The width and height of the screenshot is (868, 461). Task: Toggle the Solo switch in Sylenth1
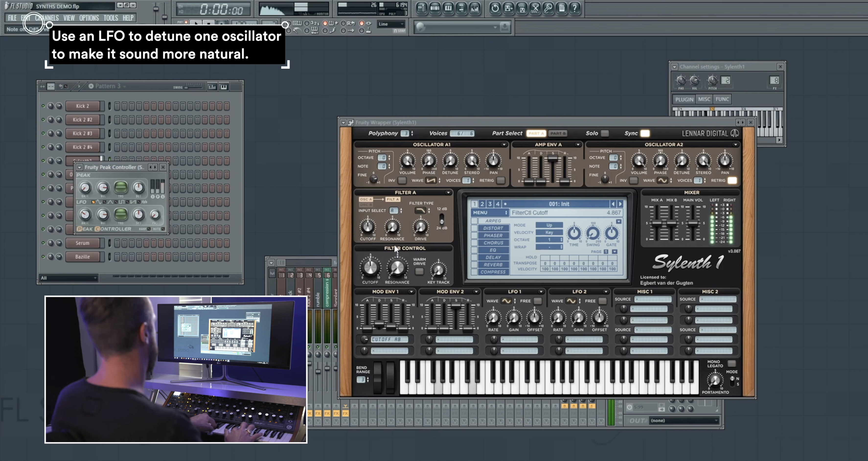pos(605,133)
